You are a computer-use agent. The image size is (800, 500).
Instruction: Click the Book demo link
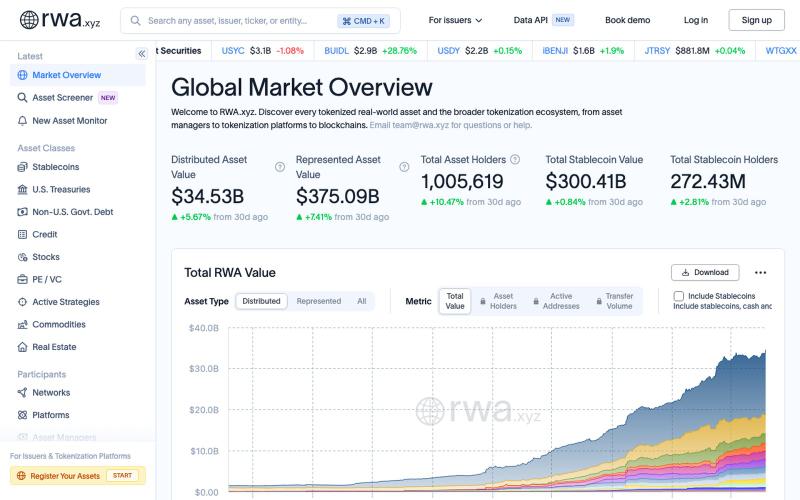627,20
